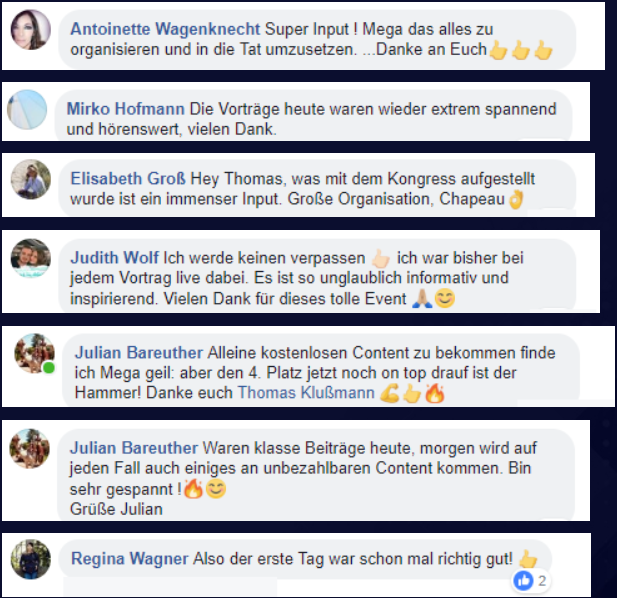Click the Antoinette Wagenknecht name link
The height and width of the screenshot is (598, 617).
coord(165,29)
